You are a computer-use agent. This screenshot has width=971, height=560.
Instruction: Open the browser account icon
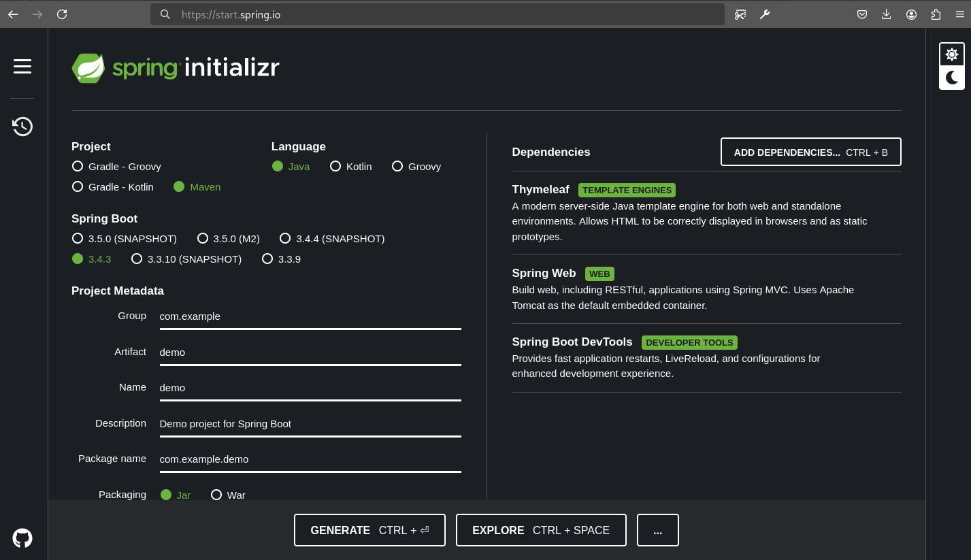[911, 14]
